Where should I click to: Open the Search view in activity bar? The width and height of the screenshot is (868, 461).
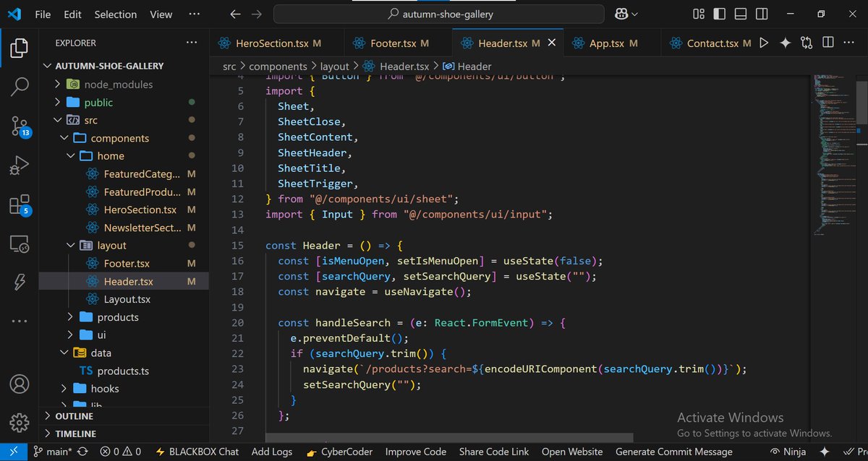pyautogui.click(x=20, y=87)
